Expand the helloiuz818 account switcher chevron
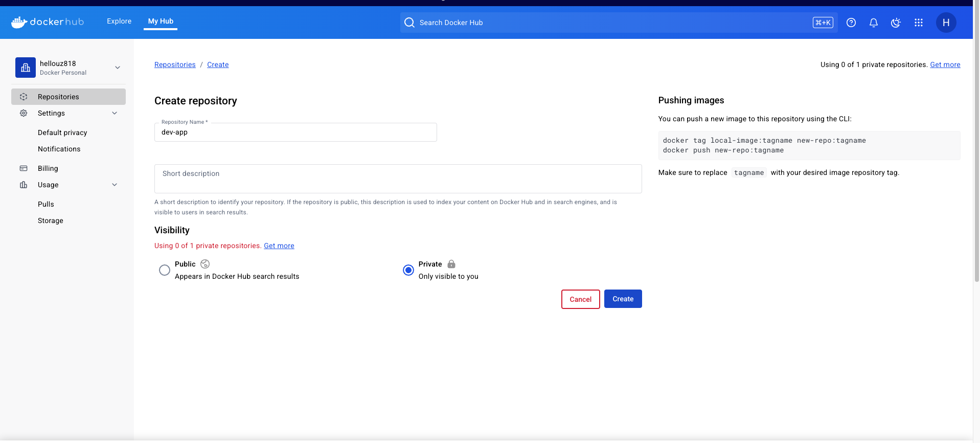 [x=118, y=68]
